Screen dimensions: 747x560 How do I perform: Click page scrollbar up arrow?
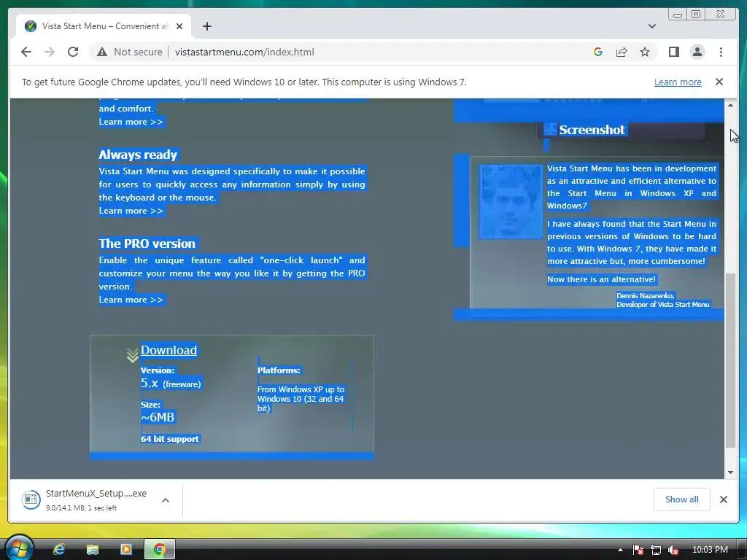point(730,105)
